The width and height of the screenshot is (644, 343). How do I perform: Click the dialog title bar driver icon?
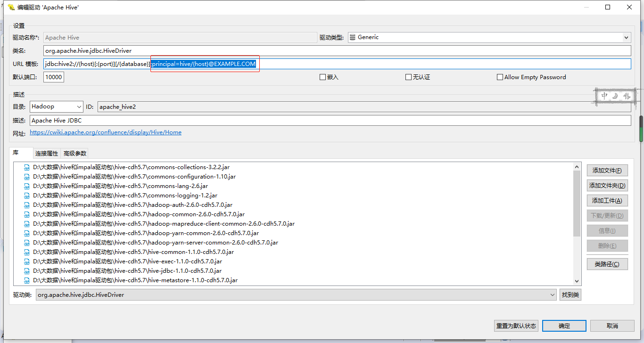tap(11, 7)
